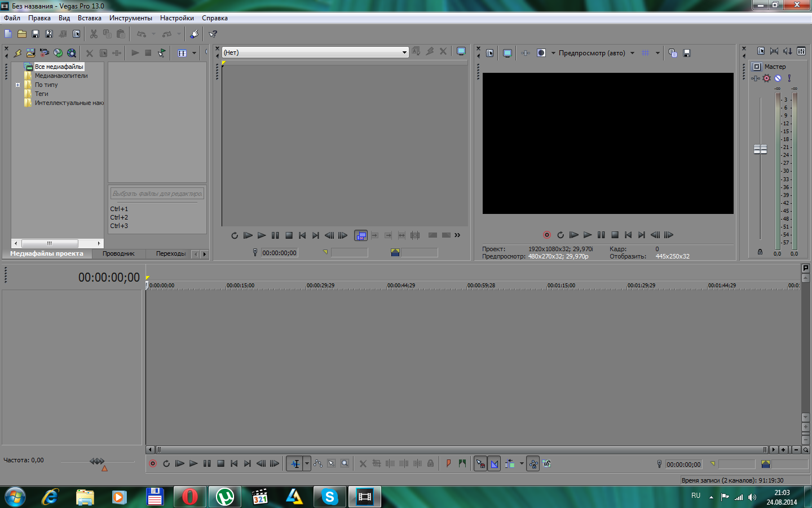Go to the end in the preview transport

pyautogui.click(x=642, y=235)
